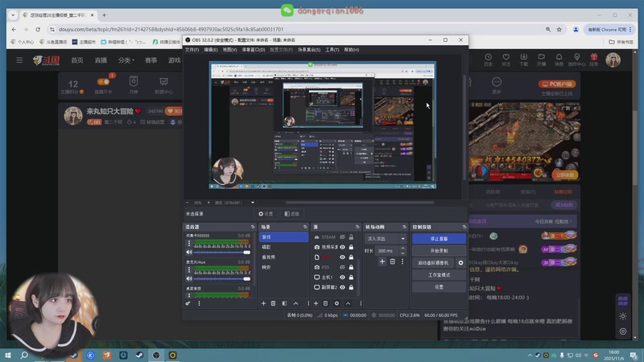Open the preview scaling dropdown arrow
Image resolution: width=644 pixels, height=362 pixels.
253,203
